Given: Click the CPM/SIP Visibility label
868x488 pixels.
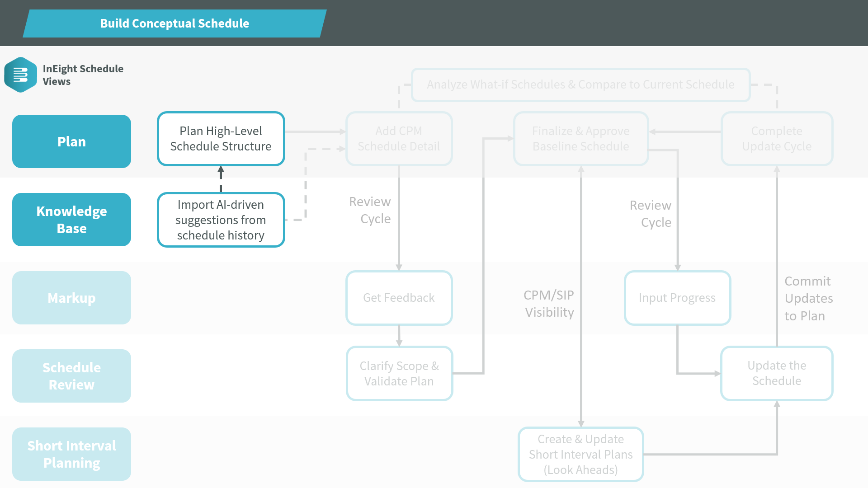Looking at the screenshot, I should coord(549,304).
